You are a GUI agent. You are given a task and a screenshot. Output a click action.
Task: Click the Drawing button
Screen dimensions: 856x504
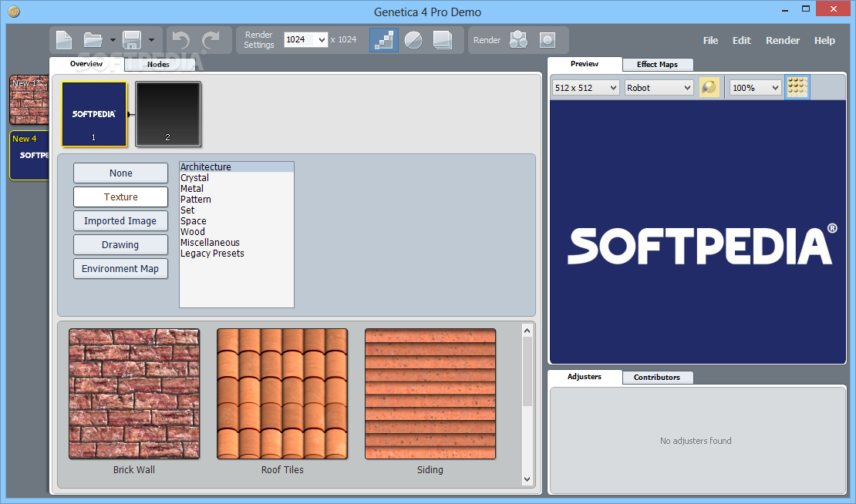pos(120,245)
